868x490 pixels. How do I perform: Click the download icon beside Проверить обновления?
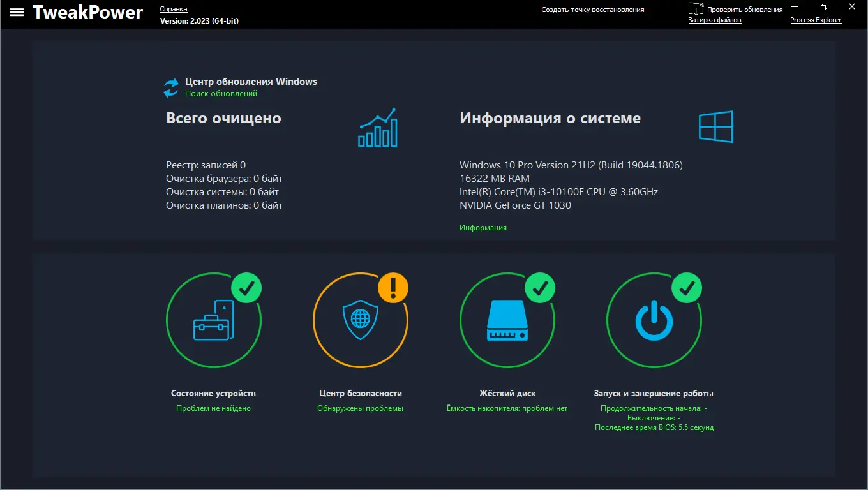coord(696,9)
